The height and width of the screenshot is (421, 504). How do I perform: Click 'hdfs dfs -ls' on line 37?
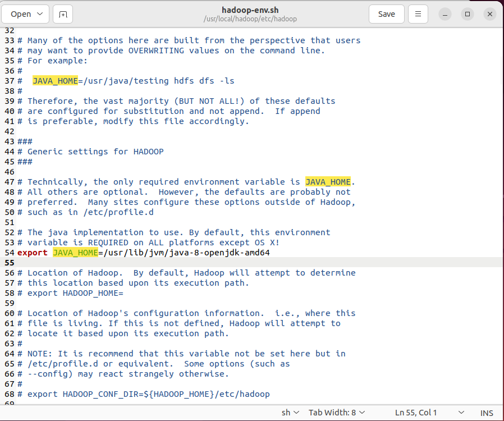(204, 81)
